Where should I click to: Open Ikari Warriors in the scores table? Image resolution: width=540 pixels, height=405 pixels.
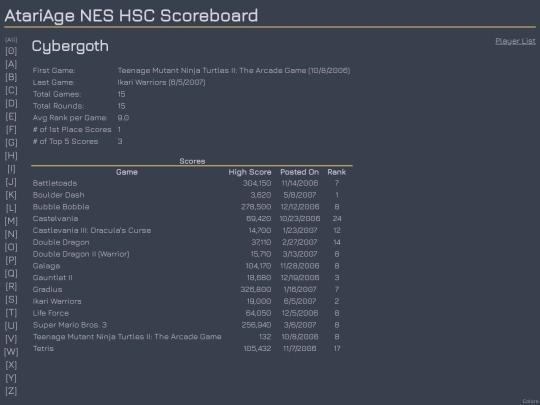57,301
